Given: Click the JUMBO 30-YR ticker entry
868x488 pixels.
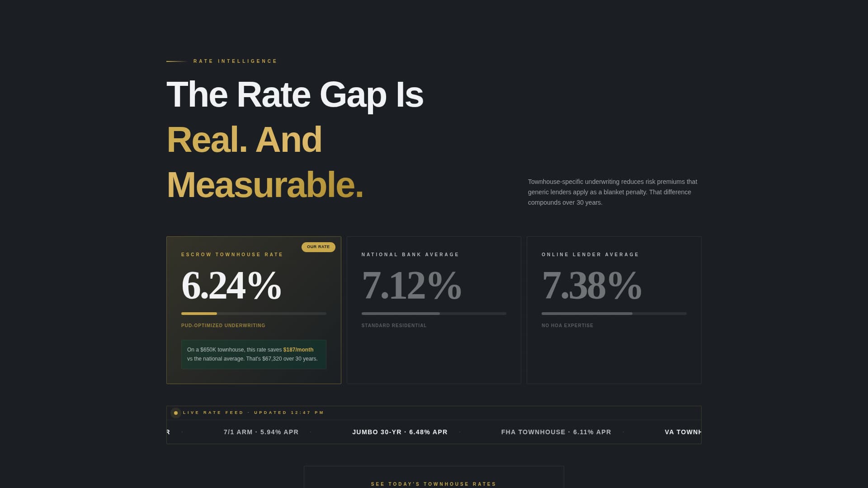Looking at the screenshot, I should pos(399,432).
